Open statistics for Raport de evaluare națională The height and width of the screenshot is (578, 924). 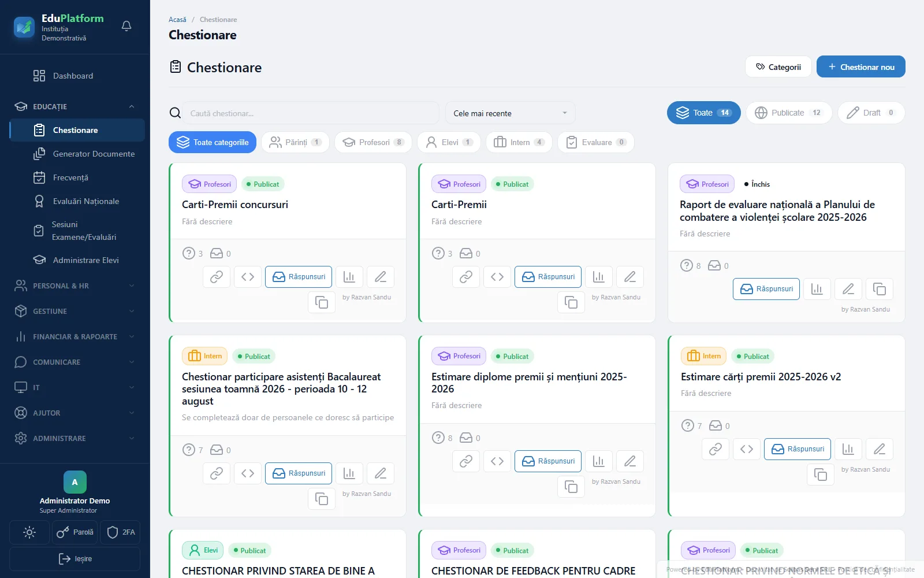[x=817, y=289]
